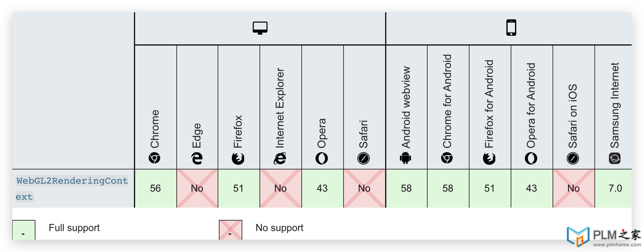The width and height of the screenshot is (644, 252).
Task: Click the desktop Firefox browser icon
Action: tap(238, 158)
